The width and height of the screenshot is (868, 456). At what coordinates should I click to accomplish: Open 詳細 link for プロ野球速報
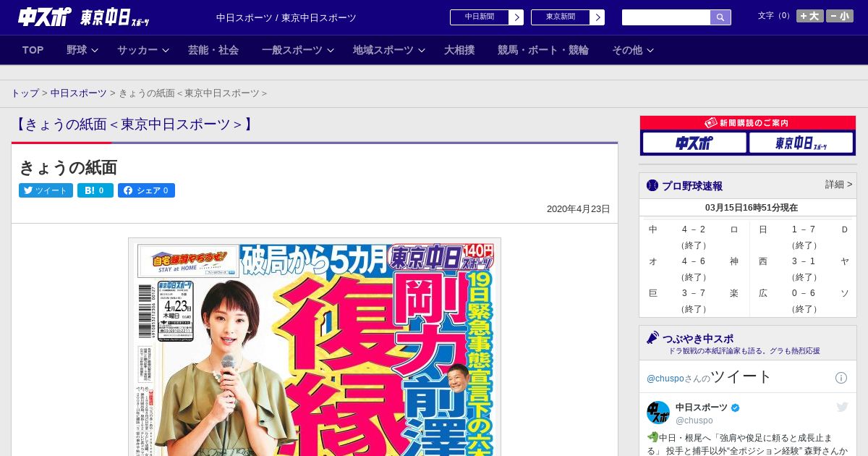838,185
